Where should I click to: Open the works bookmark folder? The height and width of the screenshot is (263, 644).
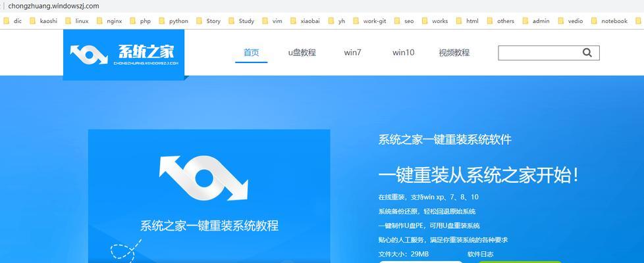pos(435,21)
